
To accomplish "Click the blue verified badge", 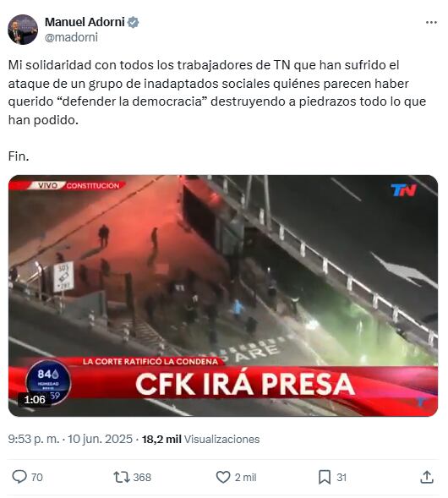I will [x=133, y=23].
